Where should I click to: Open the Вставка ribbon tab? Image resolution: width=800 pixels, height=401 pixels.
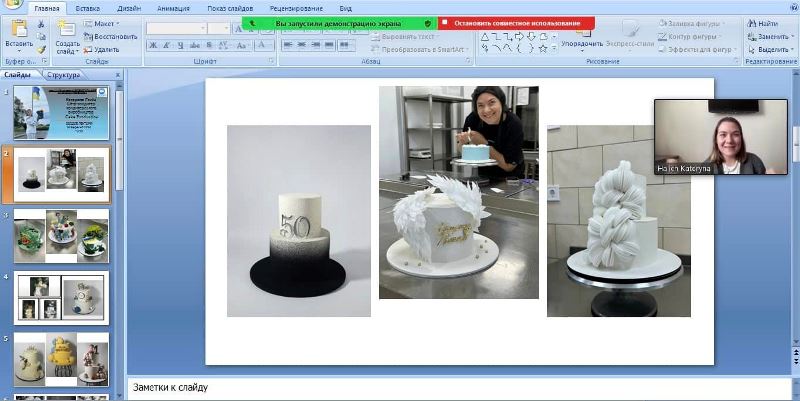(88, 9)
